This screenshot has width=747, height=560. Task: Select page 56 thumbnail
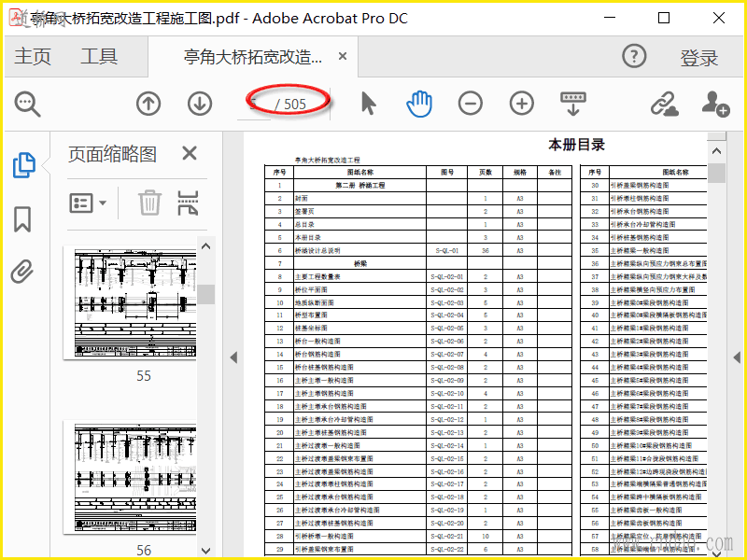coord(130,477)
